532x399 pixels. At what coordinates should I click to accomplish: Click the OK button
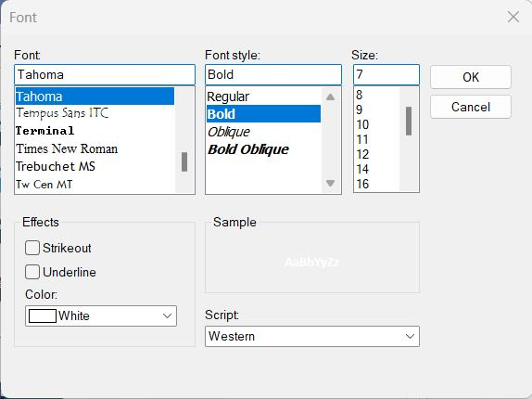point(471,77)
